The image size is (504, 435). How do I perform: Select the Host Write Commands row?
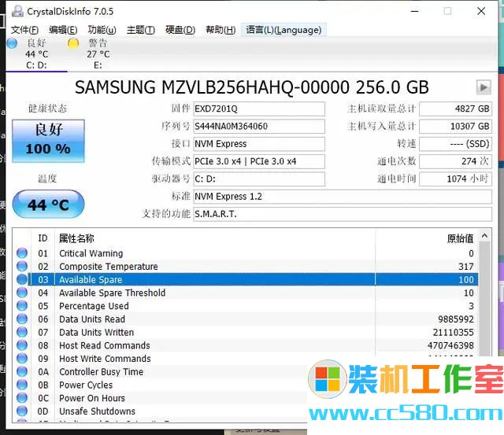click(246, 359)
